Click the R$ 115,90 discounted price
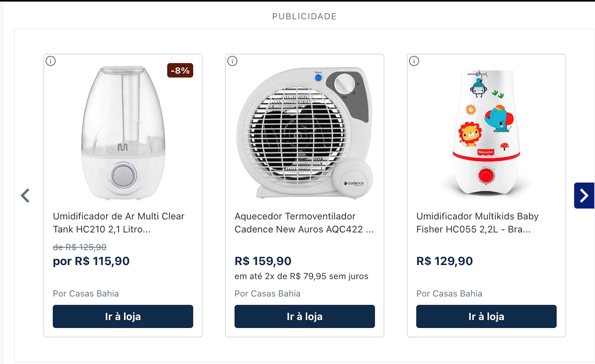Image resolution: width=595 pixels, height=364 pixels. coord(91,261)
